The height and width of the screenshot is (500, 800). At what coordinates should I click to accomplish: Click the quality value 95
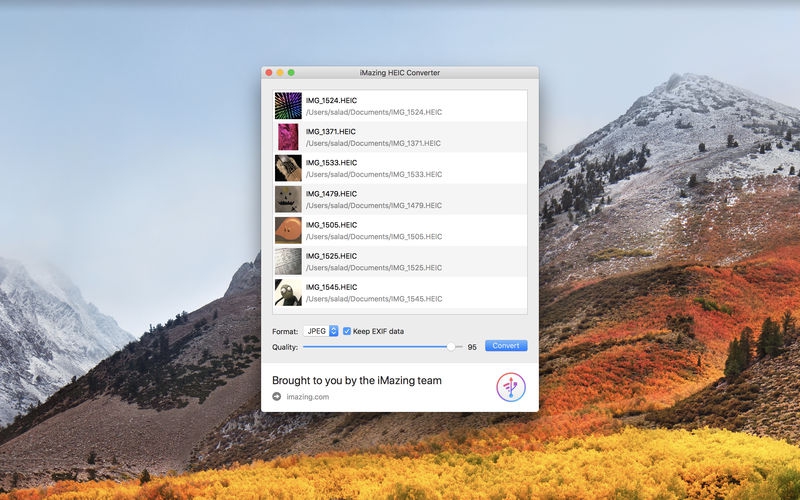coord(472,347)
